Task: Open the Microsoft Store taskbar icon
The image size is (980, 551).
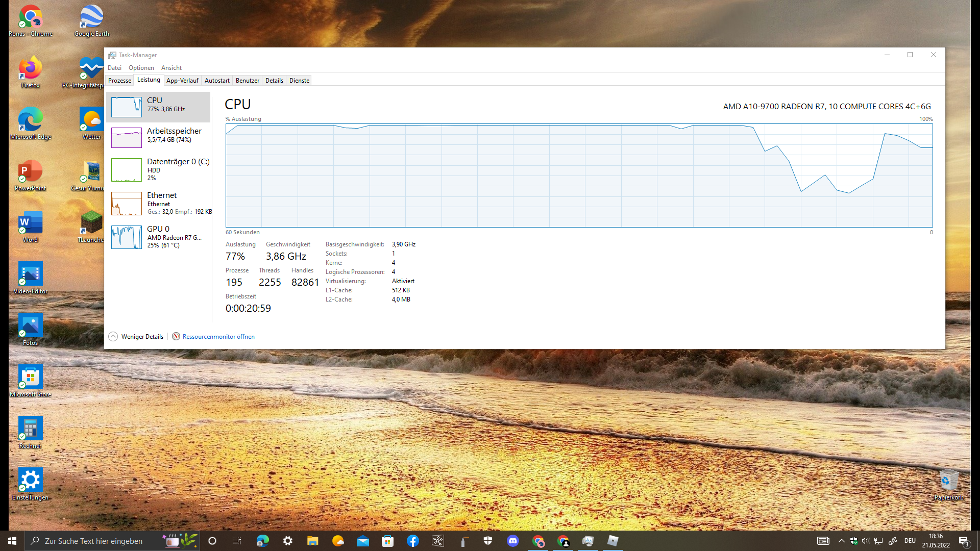Action: pos(388,541)
